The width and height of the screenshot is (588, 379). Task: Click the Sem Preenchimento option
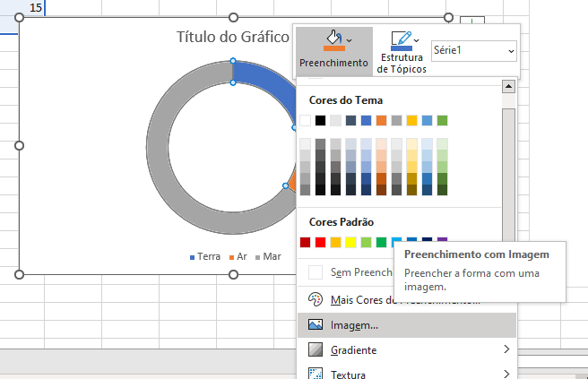pyautogui.click(x=350, y=272)
